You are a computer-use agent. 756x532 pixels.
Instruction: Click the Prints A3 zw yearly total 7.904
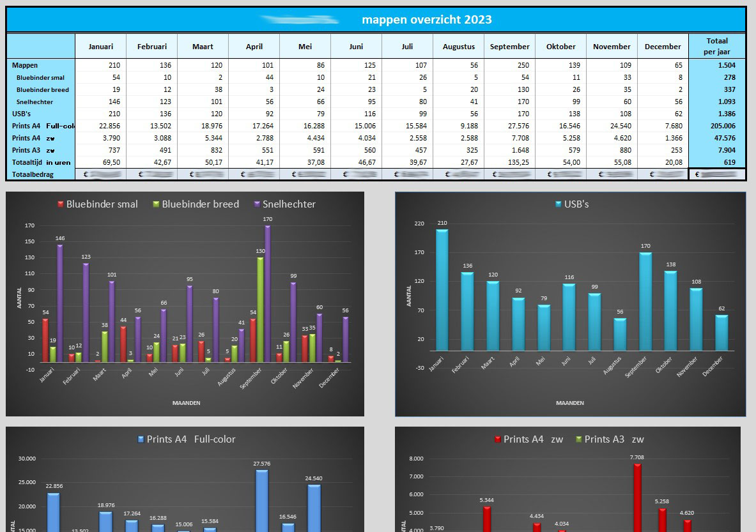click(727, 150)
